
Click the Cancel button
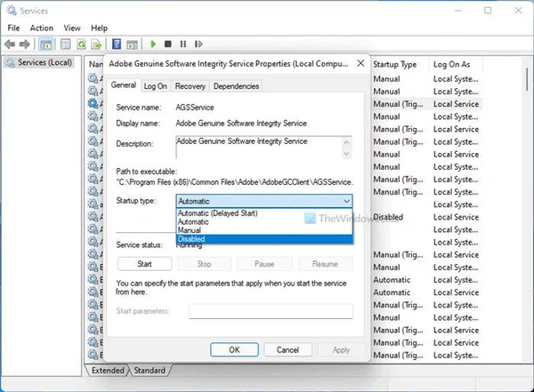coord(287,350)
